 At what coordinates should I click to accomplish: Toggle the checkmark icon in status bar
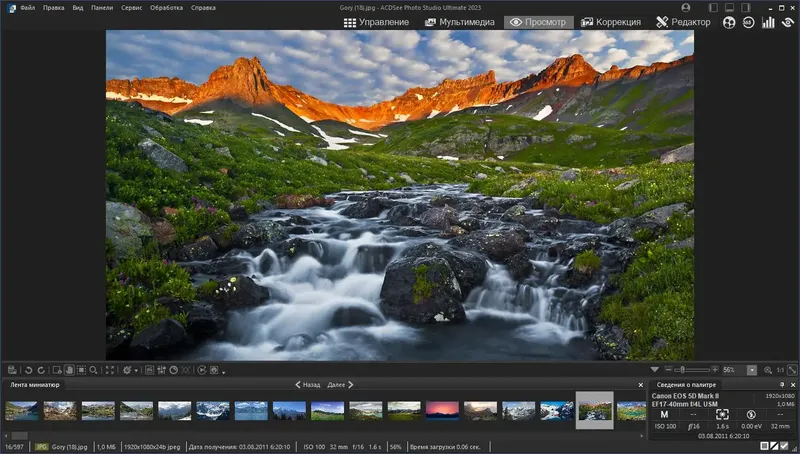[784, 446]
